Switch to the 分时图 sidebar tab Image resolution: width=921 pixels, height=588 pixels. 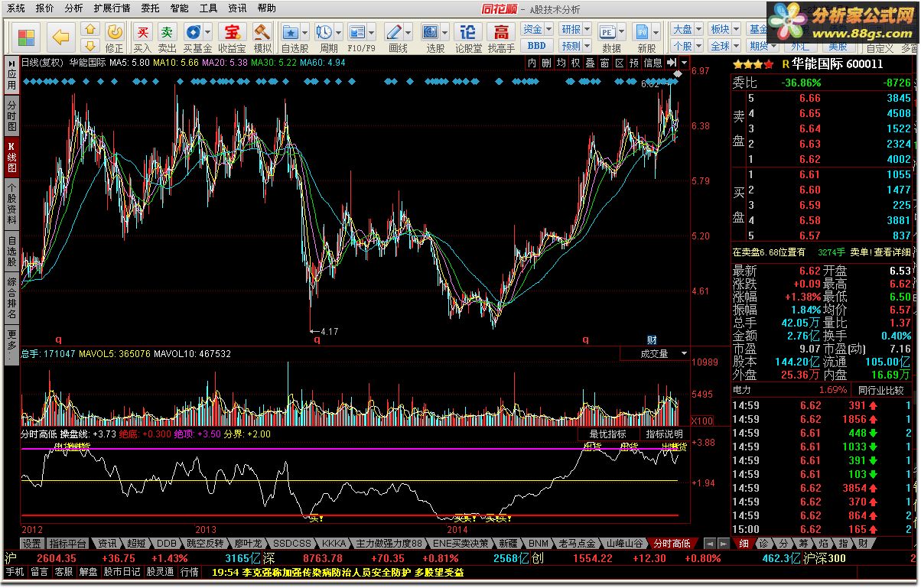(x=11, y=116)
